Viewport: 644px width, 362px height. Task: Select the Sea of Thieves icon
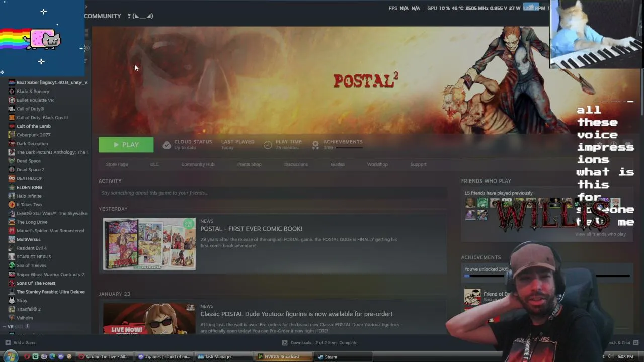pyautogui.click(x=12, y=265)
